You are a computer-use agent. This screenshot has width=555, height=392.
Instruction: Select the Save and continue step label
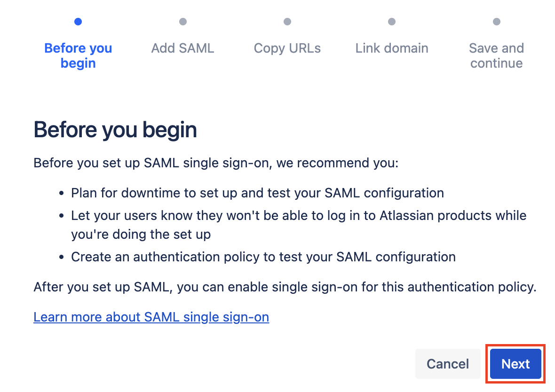pyautogui.click(x=496, y=55)
